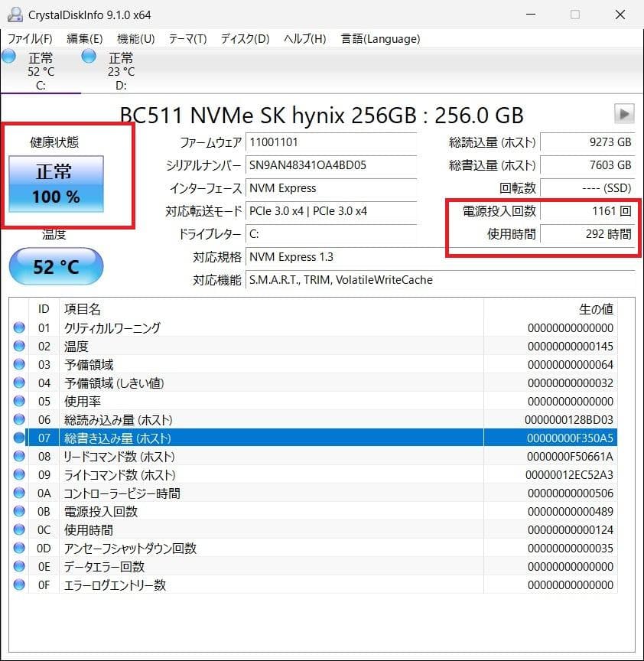The height and width of the screenshot is (661, 644).
Task: Click status icon of row 04 予備領域 (しきい値)
Action: click(x=19, y=383)
